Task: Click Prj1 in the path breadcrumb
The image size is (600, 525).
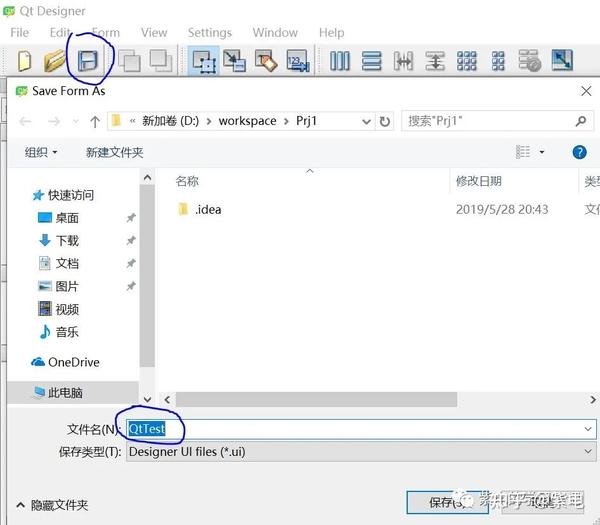Action: (x=306, y=121)
